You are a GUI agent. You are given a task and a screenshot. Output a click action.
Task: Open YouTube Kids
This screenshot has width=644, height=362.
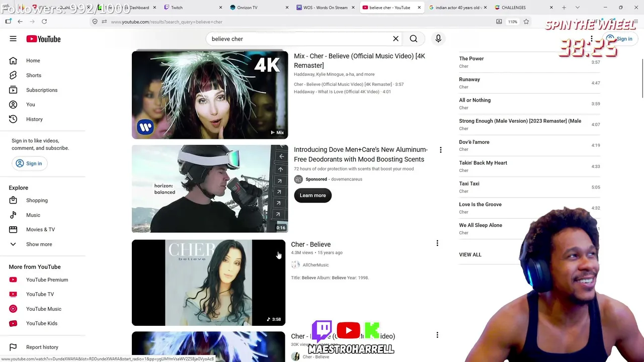click(43, 323)
